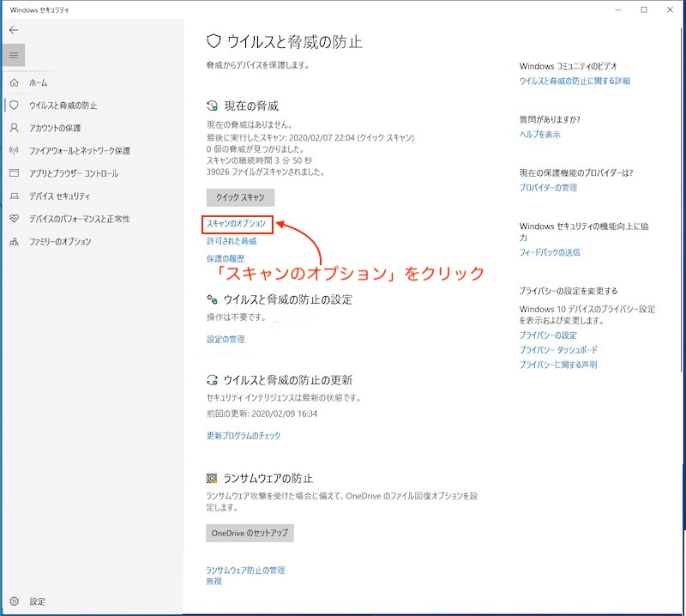686x616 pixels.
Task: Click the 設定の管理 link
Action: [x=226, y=339]
